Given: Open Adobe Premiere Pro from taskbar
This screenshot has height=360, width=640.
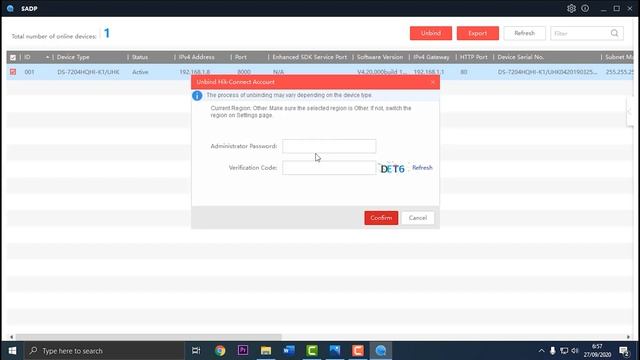Looking at the screenshot, I should pos(243,351).
